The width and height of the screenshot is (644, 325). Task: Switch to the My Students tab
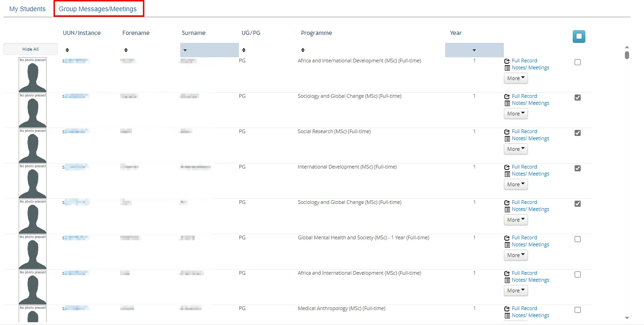[27, 8]
